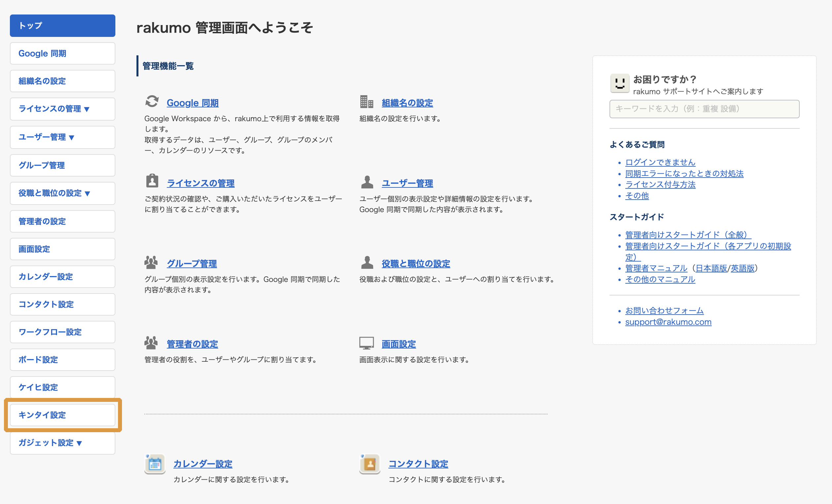This screenshot has width=832, height=504.
Task: Click the license badge icon beside ライセンスの管理
Action: point(152,181)
